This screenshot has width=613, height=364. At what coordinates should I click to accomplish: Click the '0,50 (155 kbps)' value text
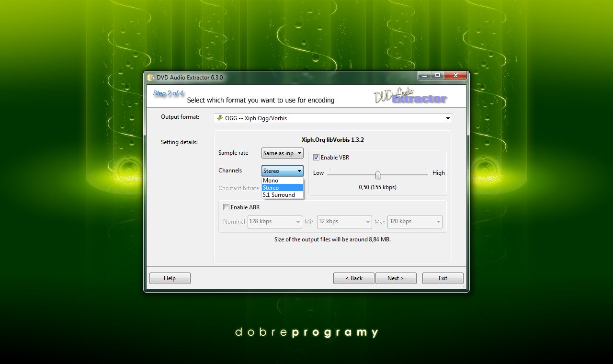pos(377,187)
